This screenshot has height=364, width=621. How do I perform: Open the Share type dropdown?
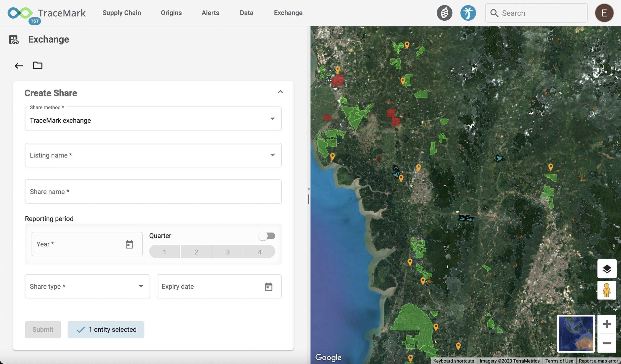point(87,286)
